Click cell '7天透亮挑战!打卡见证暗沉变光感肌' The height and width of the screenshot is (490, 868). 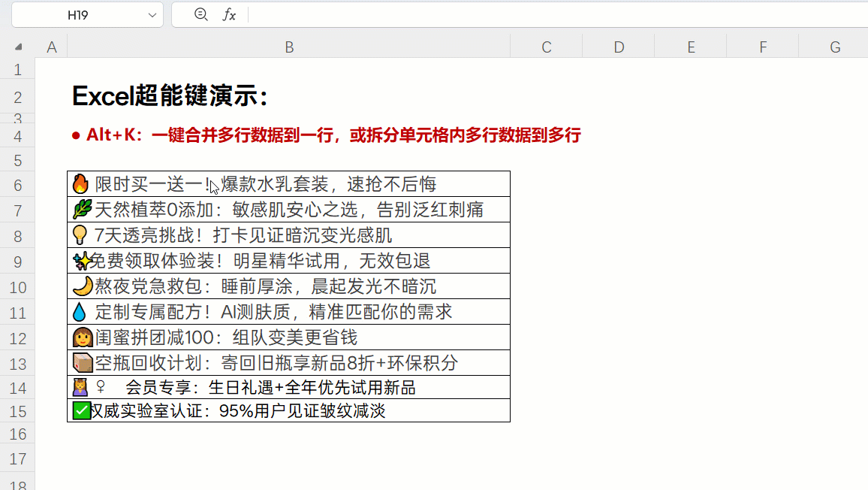(288, 235)
